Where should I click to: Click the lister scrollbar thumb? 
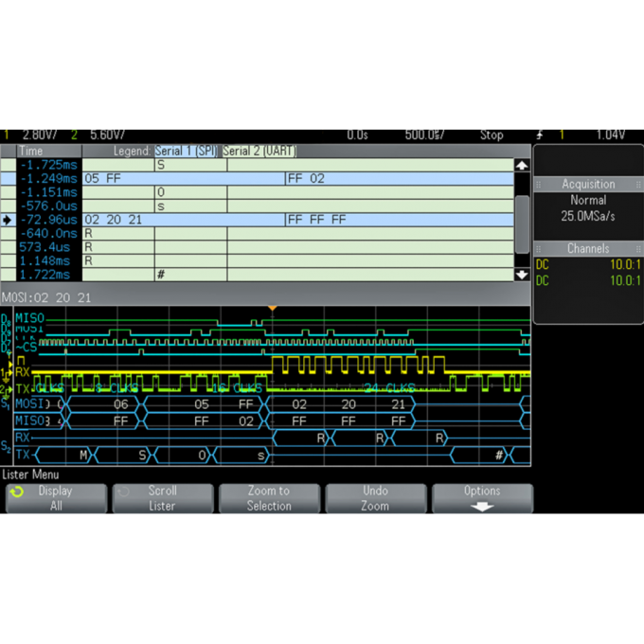pos(522,224)
